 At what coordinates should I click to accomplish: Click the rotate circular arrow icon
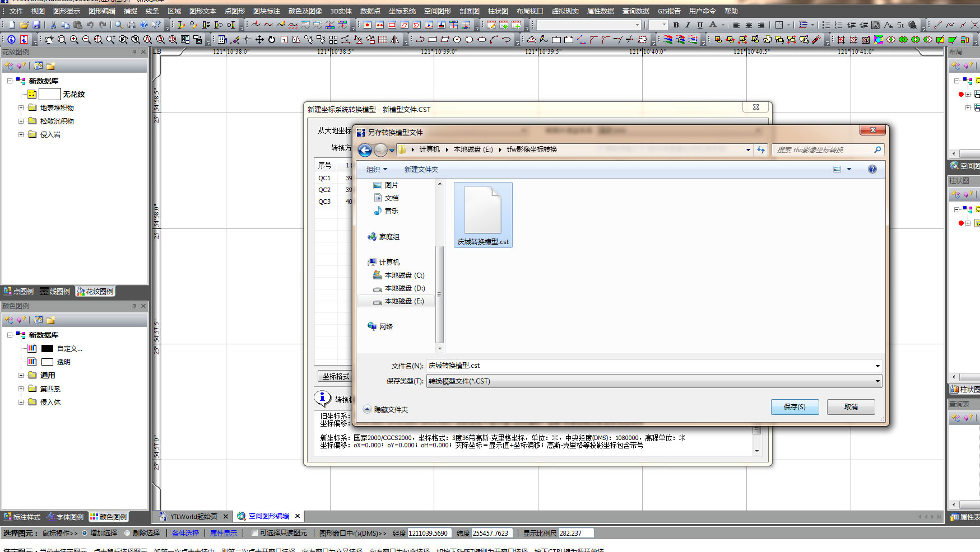pyautogui.click(x=272, y=39)
